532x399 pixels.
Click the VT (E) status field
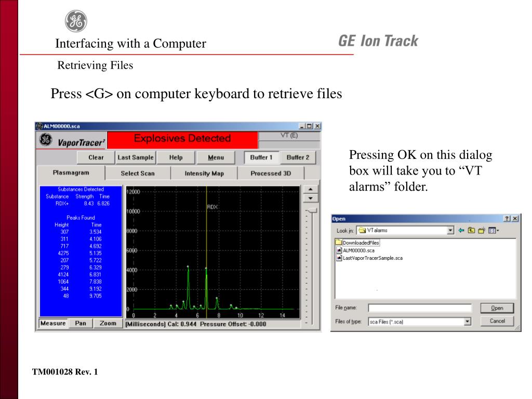[x=289, y=136]
